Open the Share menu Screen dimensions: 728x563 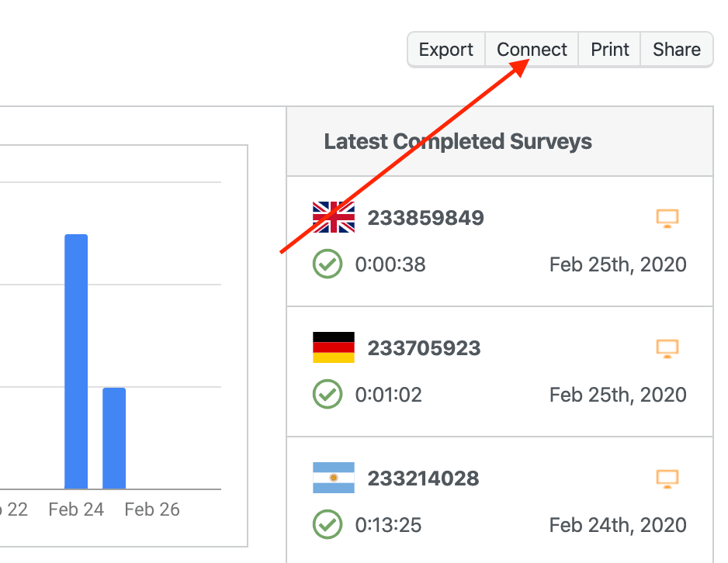coord(676,50)
